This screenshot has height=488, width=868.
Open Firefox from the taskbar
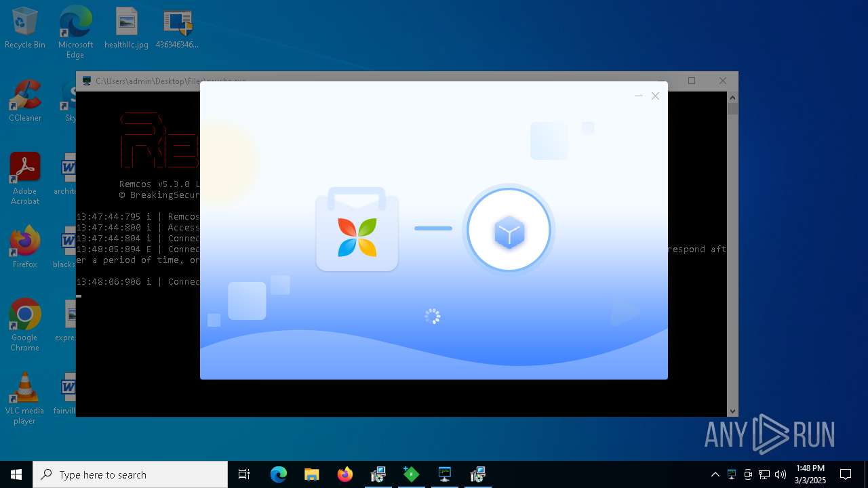point(344,474)
